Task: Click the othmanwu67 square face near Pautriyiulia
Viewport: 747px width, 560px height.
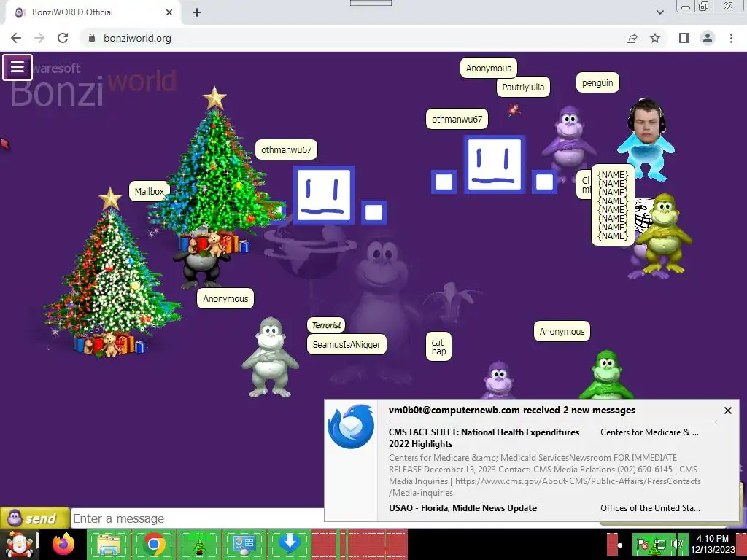Action: pyautogui.click(x=495, y=164)
